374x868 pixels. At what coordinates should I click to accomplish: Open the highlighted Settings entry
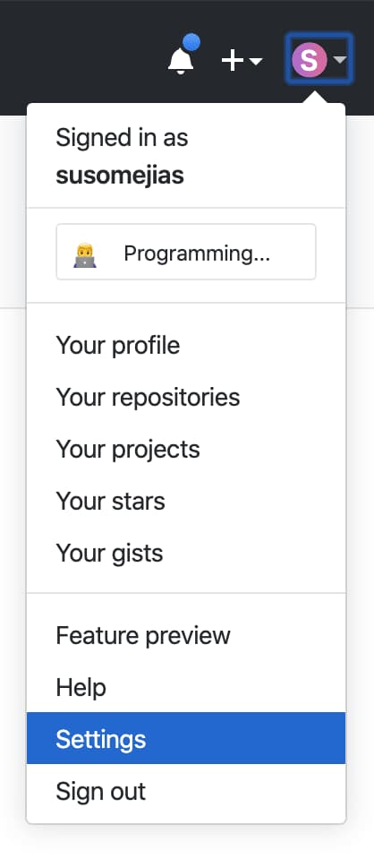pos(186,738)
